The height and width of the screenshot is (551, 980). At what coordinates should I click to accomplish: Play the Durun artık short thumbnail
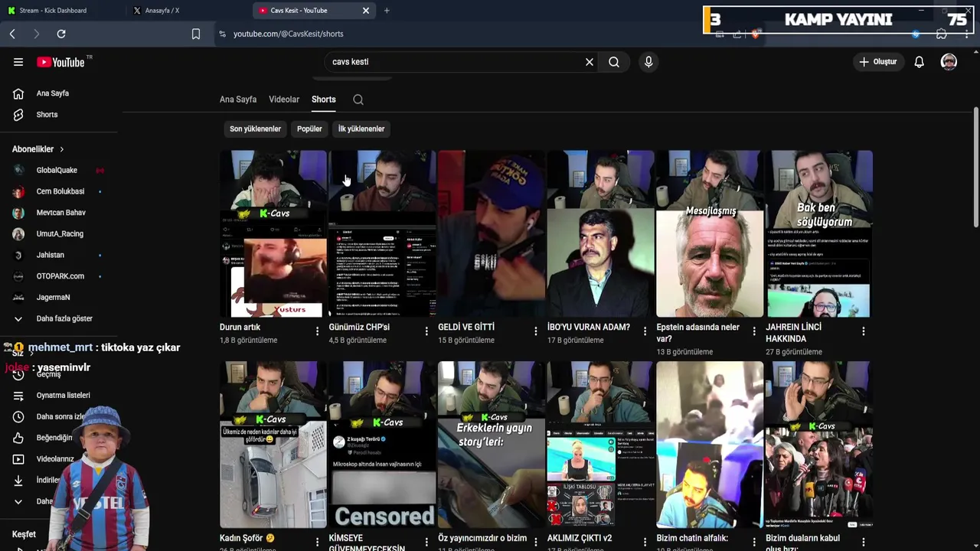(x=273, y=233)
